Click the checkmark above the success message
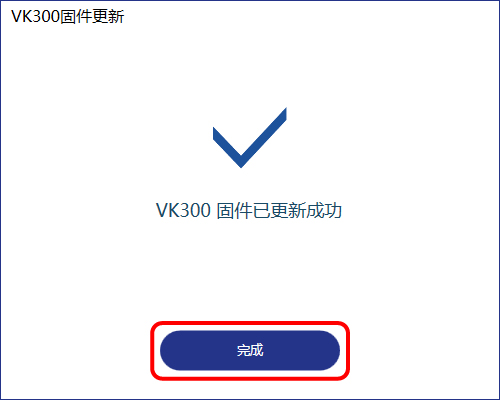The width and height of the screenshot is (500, 400). click(250, 137)
